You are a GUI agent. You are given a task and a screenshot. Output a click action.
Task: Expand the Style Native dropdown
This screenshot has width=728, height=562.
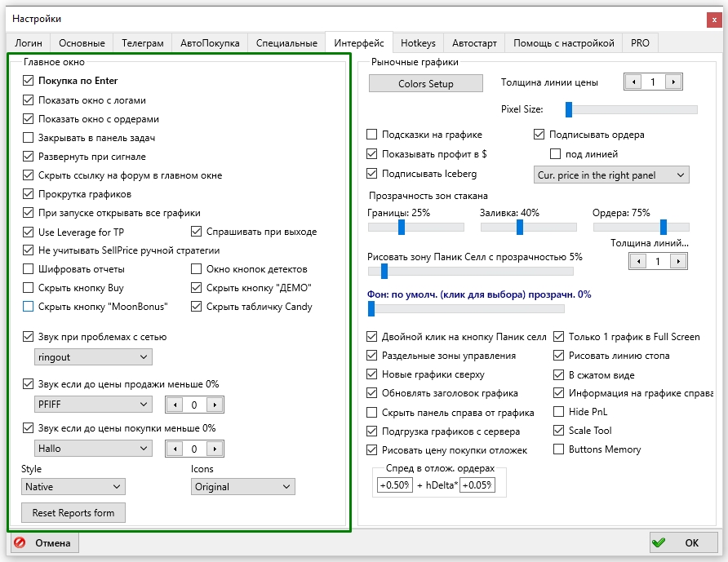tap(73, 486)
